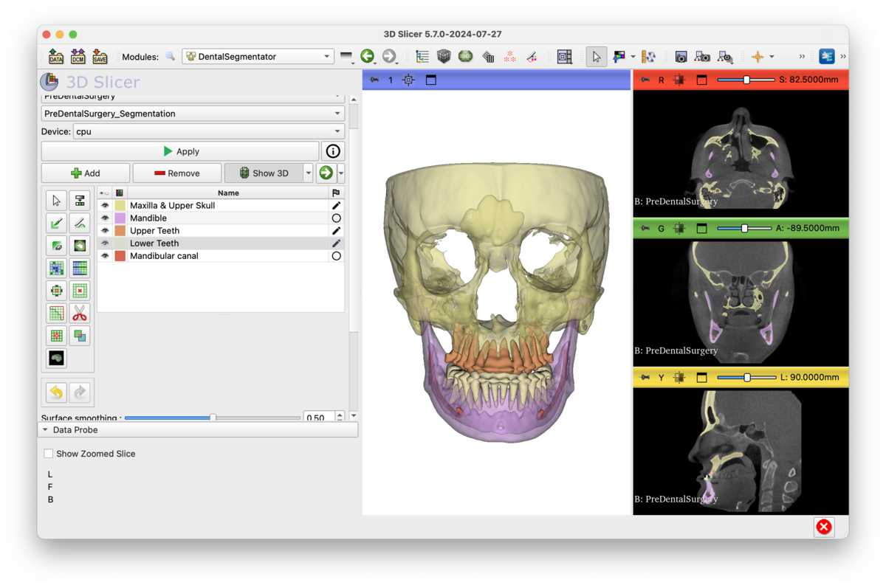Open the Data subject hierarchy module icon
This screenshot has height=588, width=886.
(422, 57)
